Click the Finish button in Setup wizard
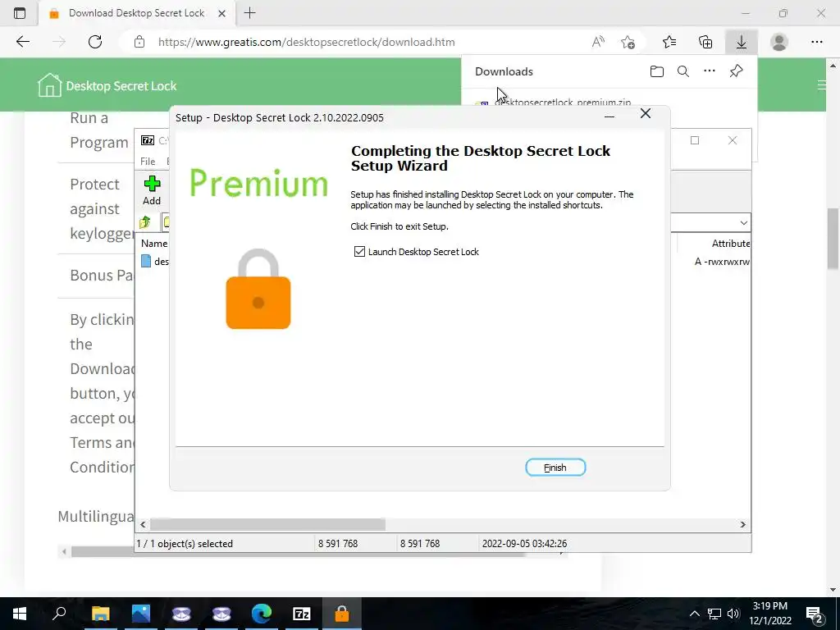 tap(555, 467)
